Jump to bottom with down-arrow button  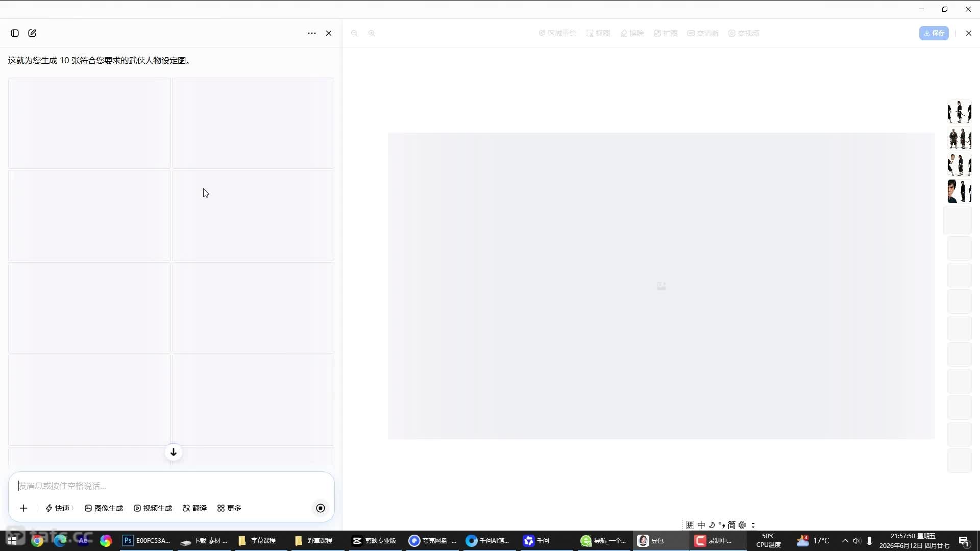click(x=174, y=452)
